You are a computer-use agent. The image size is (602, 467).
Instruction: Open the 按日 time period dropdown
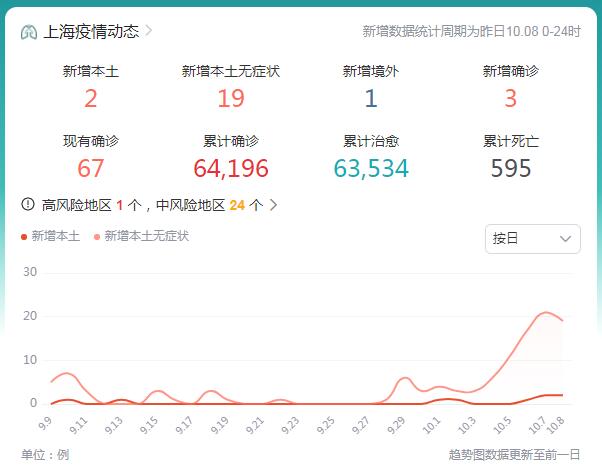(533, 239)
